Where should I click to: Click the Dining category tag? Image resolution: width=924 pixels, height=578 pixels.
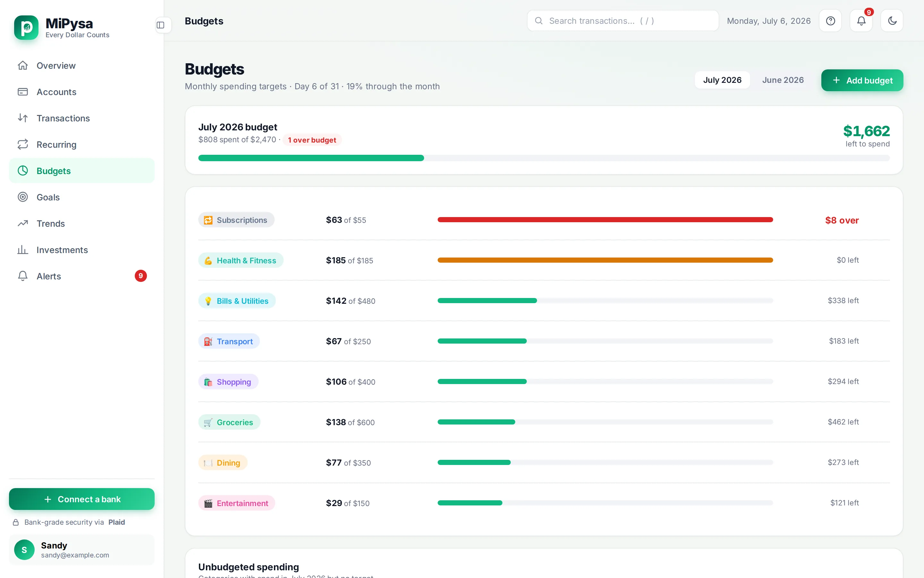223,463
